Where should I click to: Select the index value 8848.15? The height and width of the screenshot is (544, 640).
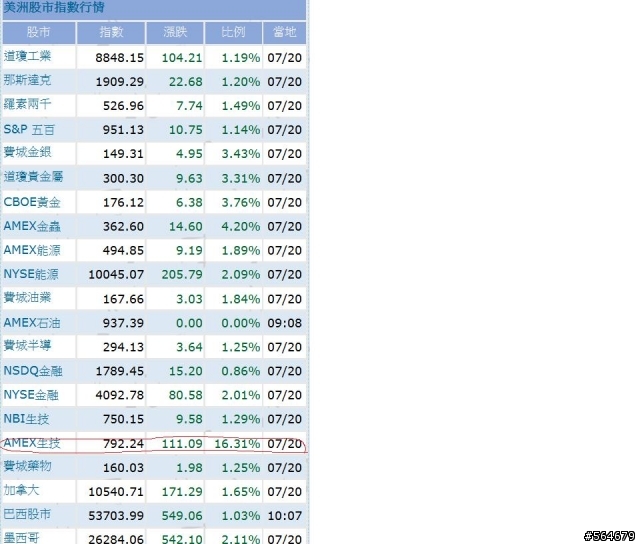(x=120, y=58)
